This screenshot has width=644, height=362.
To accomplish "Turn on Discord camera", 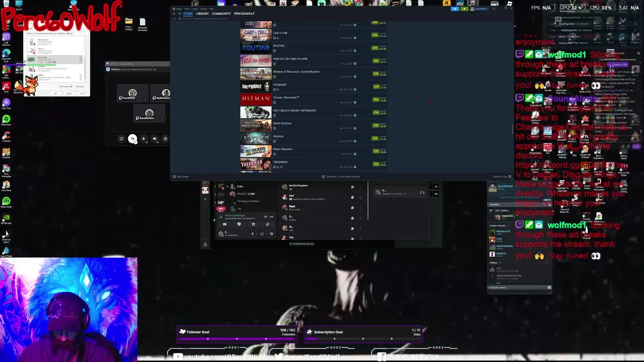I will (224, 224).
